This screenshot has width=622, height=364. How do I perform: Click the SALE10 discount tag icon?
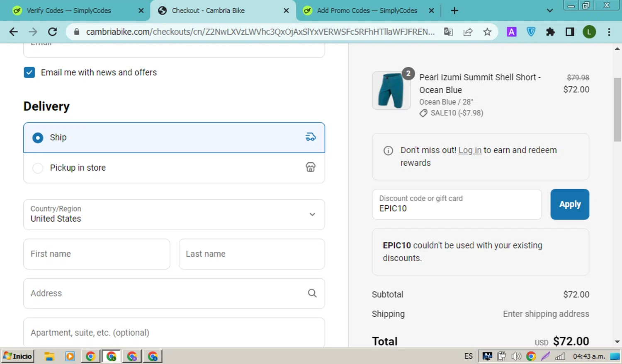click(x=423, y=113)
